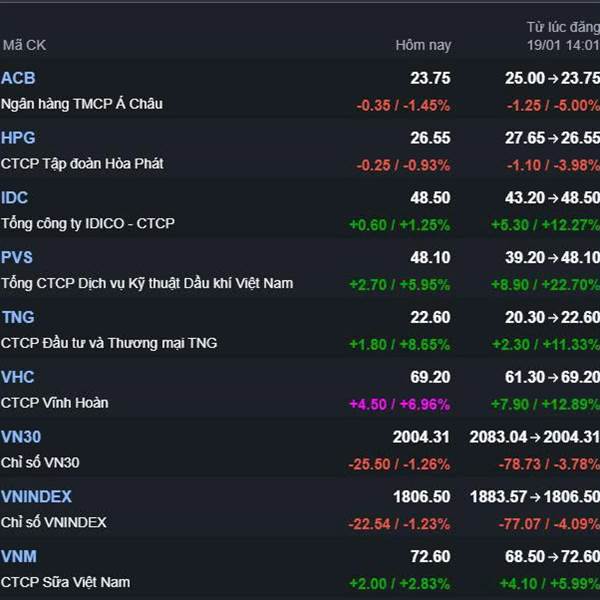Open the IDC ticker link
Image resolution: width=600 pixels, height=600 pixels.
coord(15,198)
